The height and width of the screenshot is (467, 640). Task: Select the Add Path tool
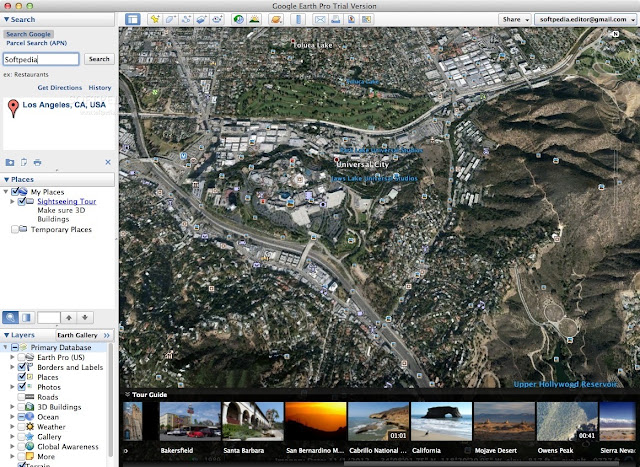(186, 19)
